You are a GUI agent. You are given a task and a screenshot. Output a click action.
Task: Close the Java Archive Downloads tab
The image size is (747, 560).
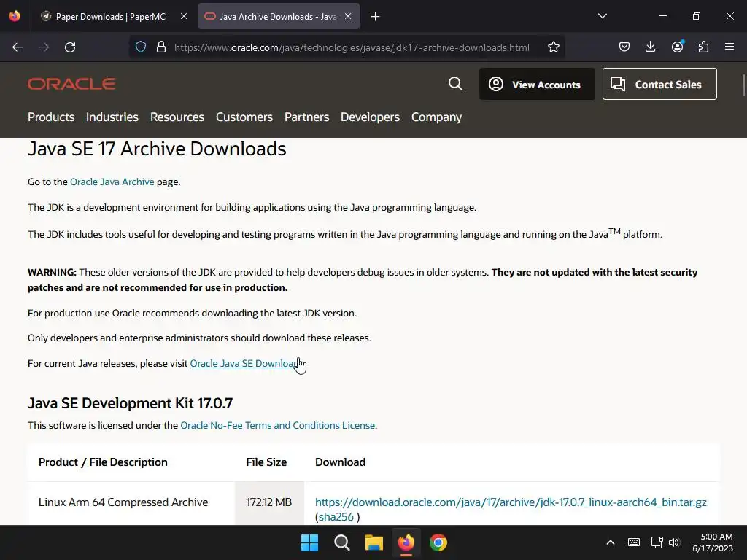click(348, 16)
